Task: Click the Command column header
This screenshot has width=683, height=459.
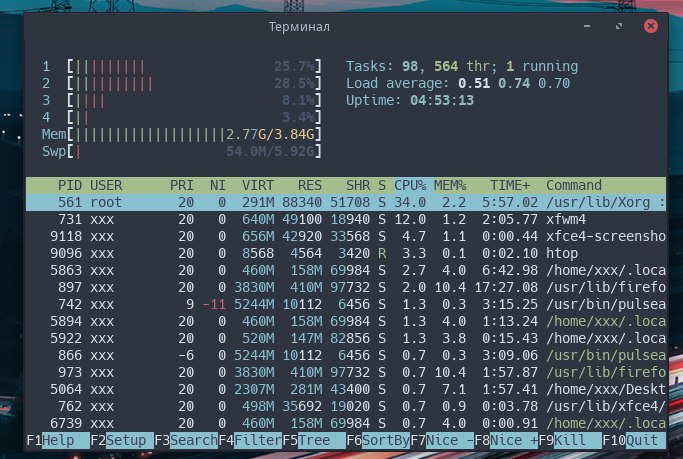Action: [x=574, y=186]
